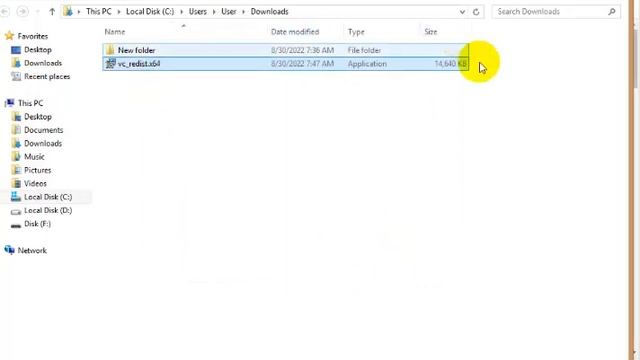Sort by Size column header
Image resolution: width=640 pixels, height=360 pixels.
click(x=431, y=32)
